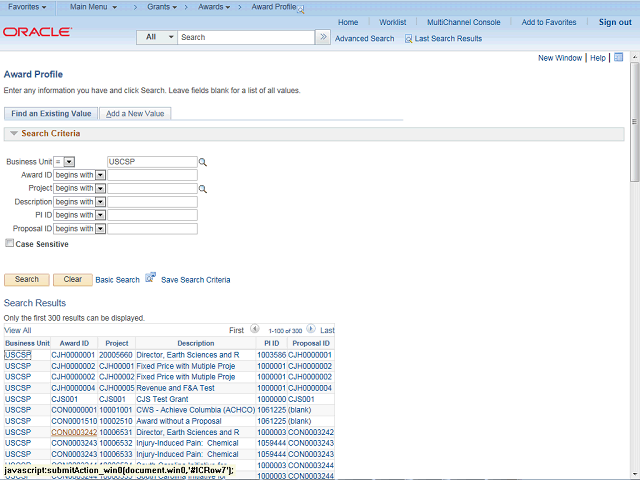640x480 pixels.
Task: Open the Project operator dropdown
Action: click(100, 189)
